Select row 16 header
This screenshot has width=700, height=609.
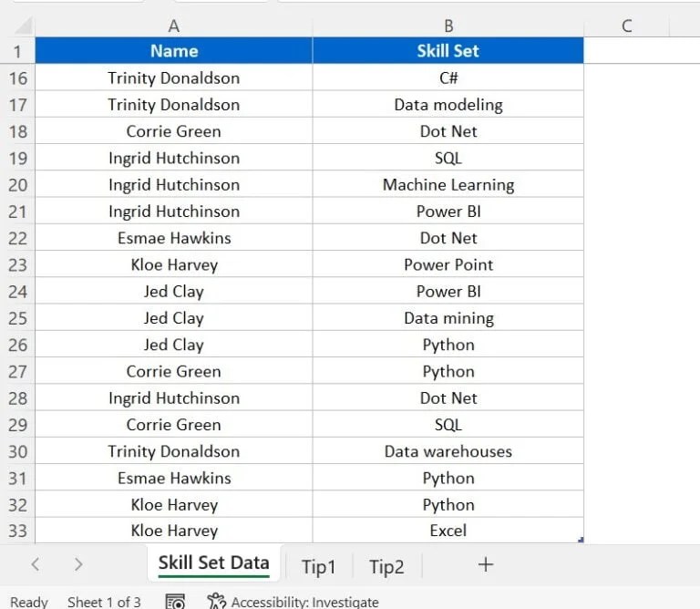tap(17, 77)
